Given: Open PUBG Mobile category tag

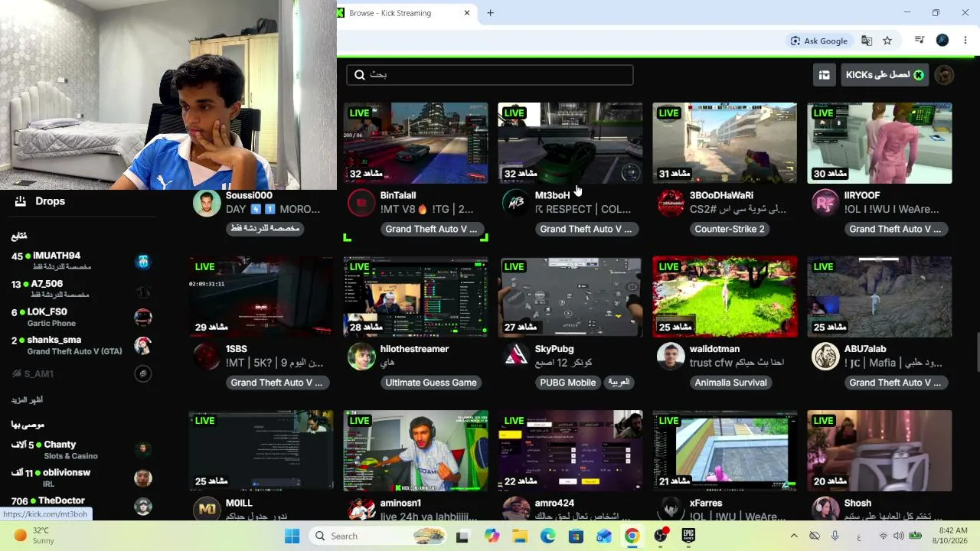Looking at the screenshot, I should (x=568, y=383).
